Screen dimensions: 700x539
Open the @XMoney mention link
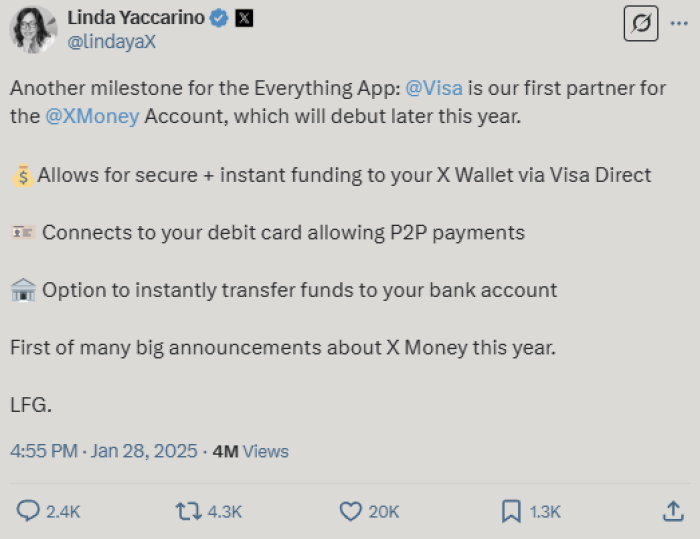pyautogui.click(x=92, y=117)
